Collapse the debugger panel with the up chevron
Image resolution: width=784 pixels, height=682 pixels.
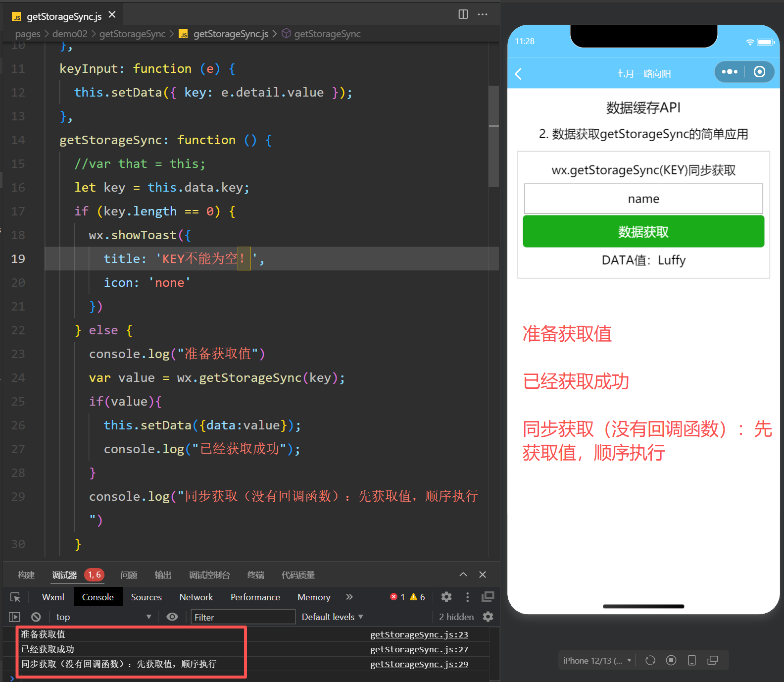pos(463,575)
